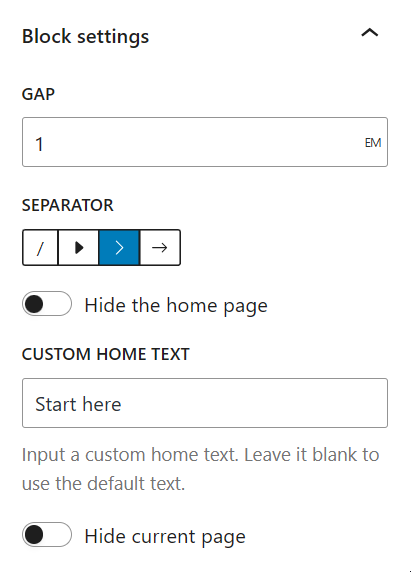The image size is (411, 572).
Task: Open the EM unit selector
Action: point(373,143)
